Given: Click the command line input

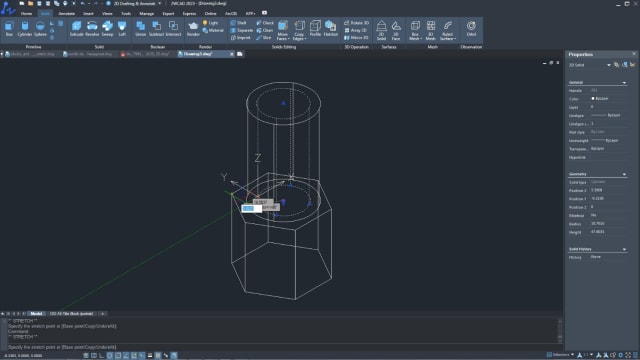Looking at the screenshot, I should [x=282, y=347].
